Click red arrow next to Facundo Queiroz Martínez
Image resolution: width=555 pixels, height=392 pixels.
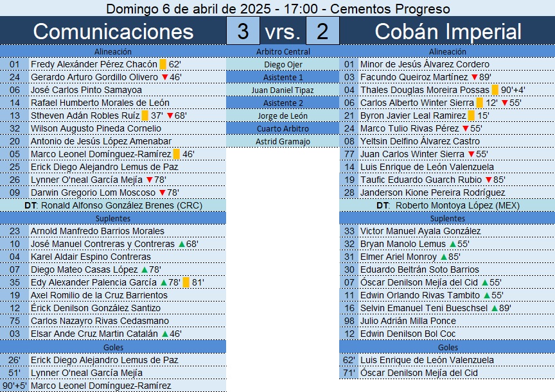coord(475,77)
